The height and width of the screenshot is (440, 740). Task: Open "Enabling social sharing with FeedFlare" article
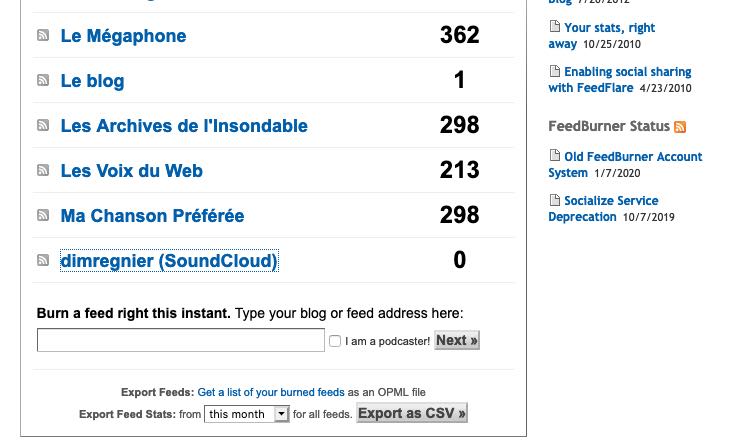620,80
